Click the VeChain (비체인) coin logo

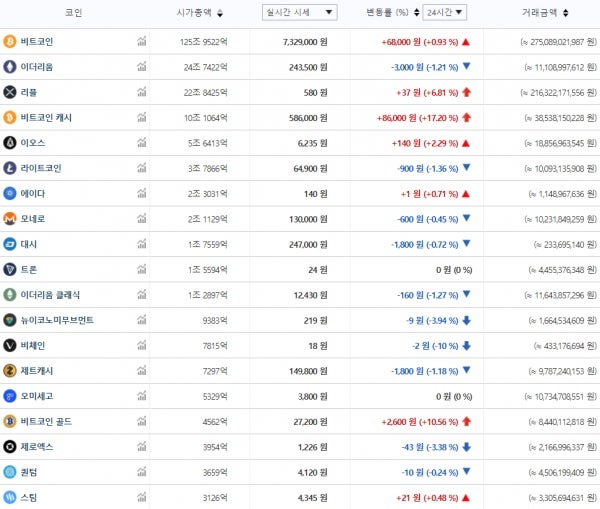coord(10,345)
